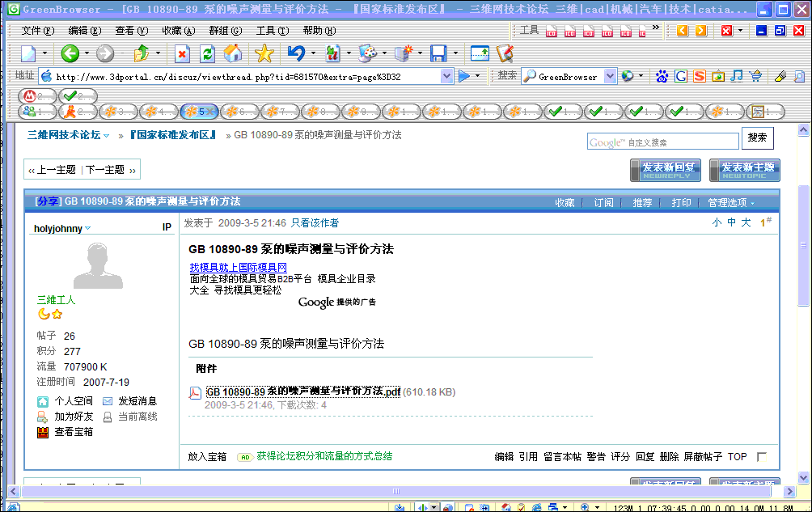812x512 pixels.
Task: Open the 帮助(H) menu
Action: coord(319,31)
